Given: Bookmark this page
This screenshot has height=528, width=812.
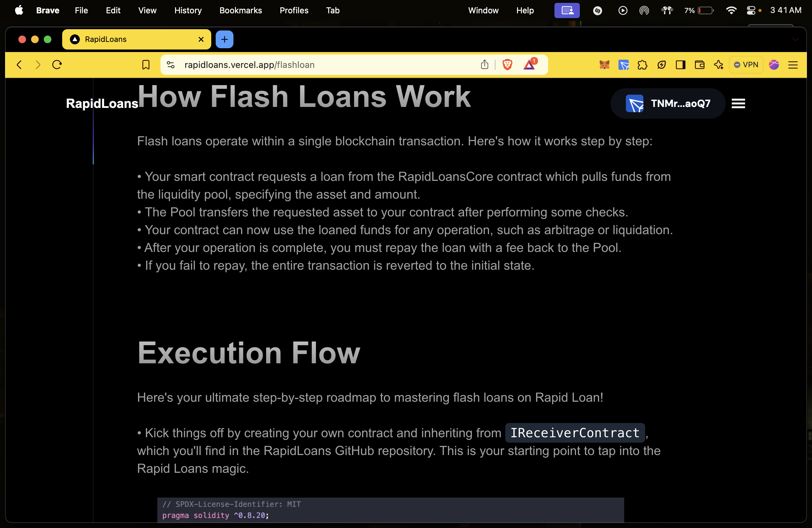Looking at the screenshot, I should [x=146, y=65].
